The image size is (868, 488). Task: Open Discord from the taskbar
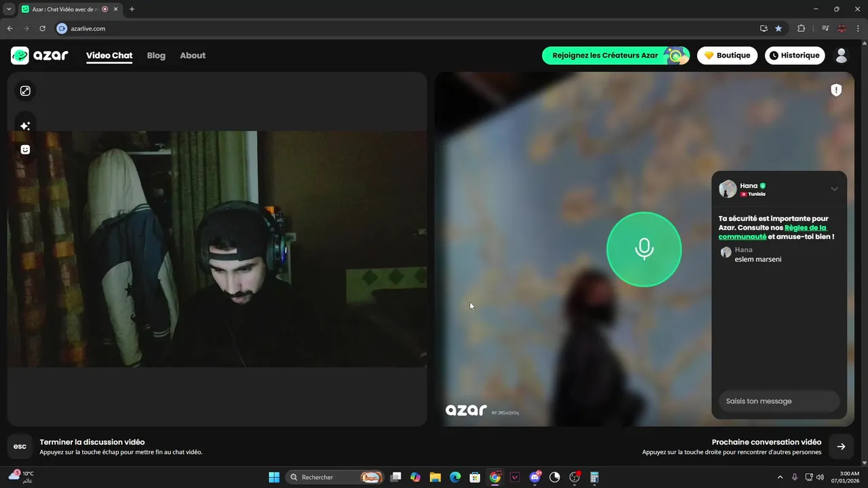click(x=535, y=477)
